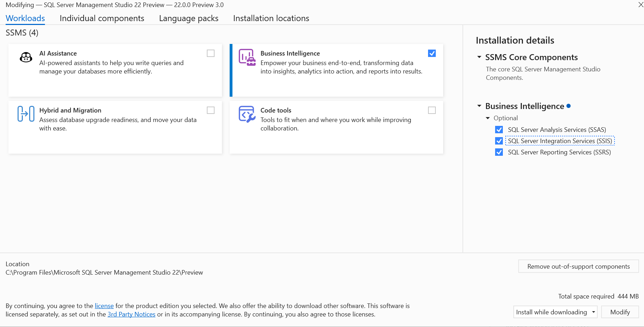Collapse the SSMS Core Components section
The width and height of the screenshot is (644, 327).
[479, 57]
